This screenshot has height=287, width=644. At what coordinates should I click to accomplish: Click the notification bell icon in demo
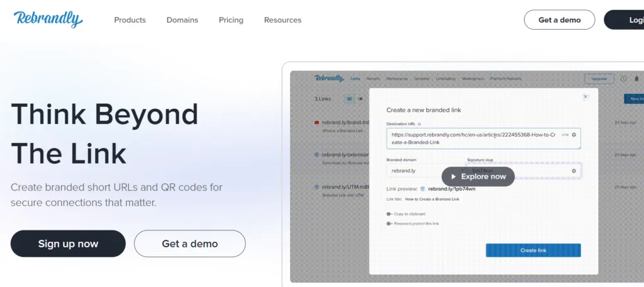click(635, 79)
